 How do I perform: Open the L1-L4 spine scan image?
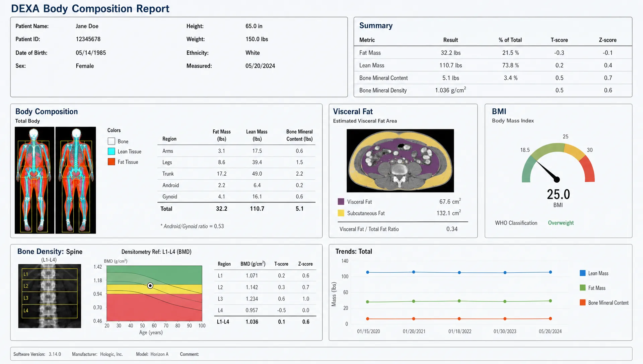(50, 296)
